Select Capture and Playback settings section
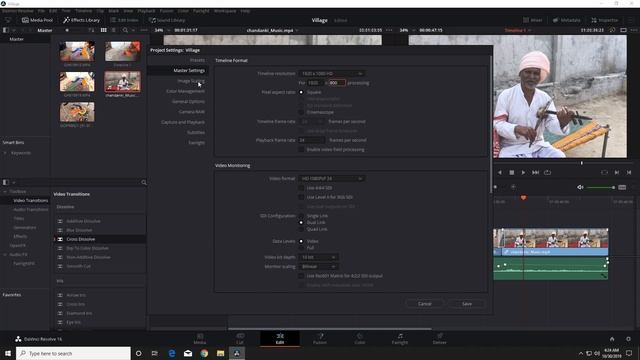The height and width of the screenshot is (360, 640). [x=183, y=122]
